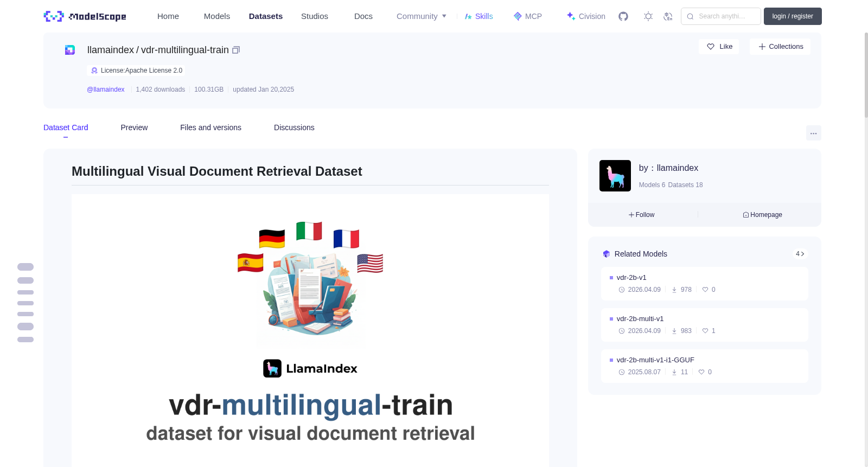Click the heart icon on vdr-2b-multi-v1
The image size is (868, 467).
pyautogui.click(x=705, y=331)
